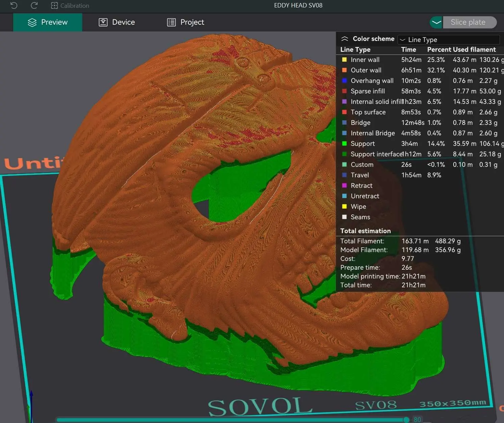Click the Total time 21h21m value
Screen dimensions: 504x423
[413, 285]
